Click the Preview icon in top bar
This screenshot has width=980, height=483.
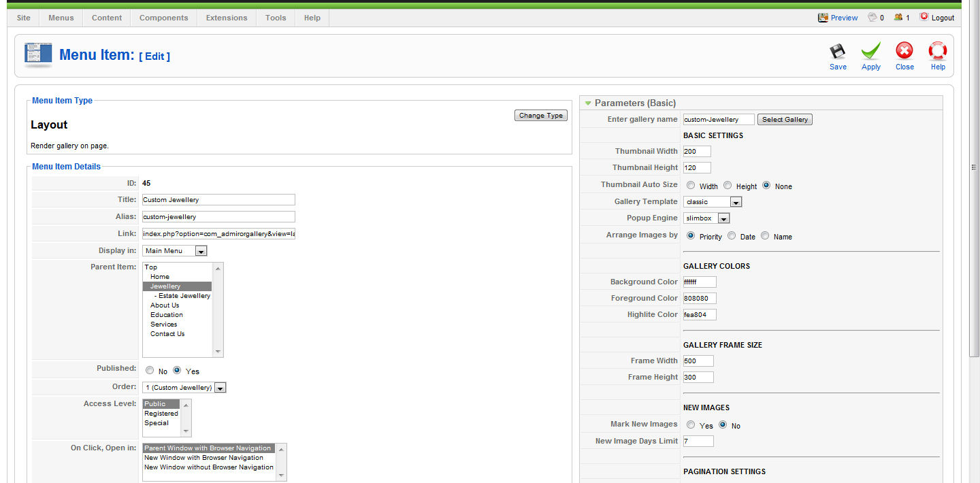823,18
